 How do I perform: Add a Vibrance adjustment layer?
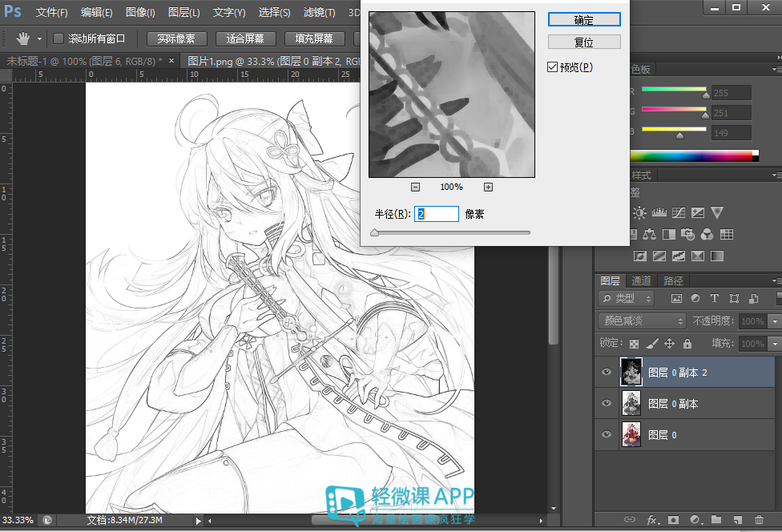pyautogui.click(x=717, y=213)
